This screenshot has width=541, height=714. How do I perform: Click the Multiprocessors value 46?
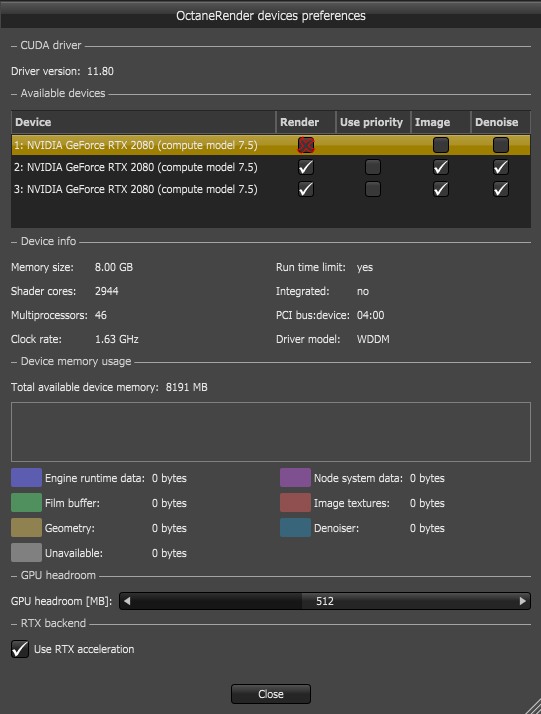pyautogui.click(x=101, y=315)
